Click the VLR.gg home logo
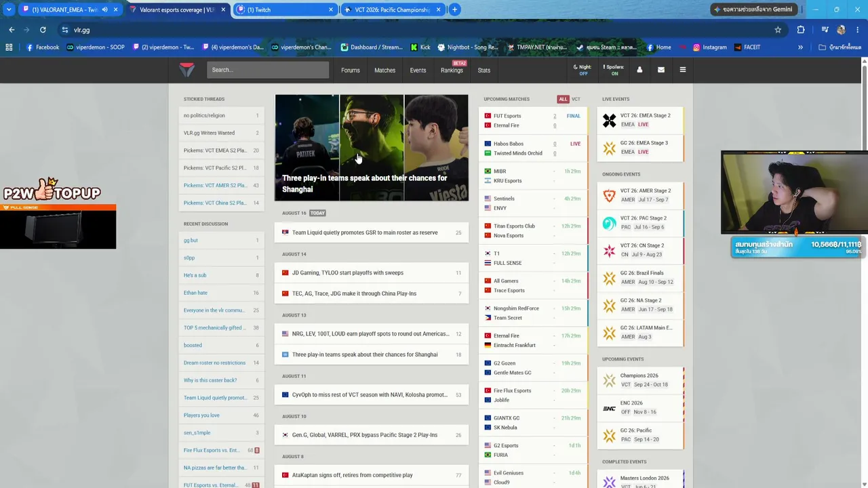The height and width of the screenshot is (488, 868). 186,70
